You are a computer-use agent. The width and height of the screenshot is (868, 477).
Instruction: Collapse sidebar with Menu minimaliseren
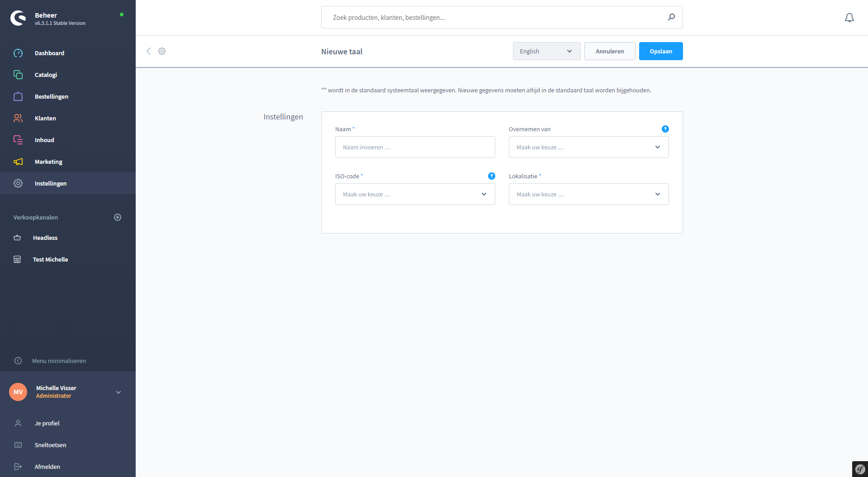[59, 361]
